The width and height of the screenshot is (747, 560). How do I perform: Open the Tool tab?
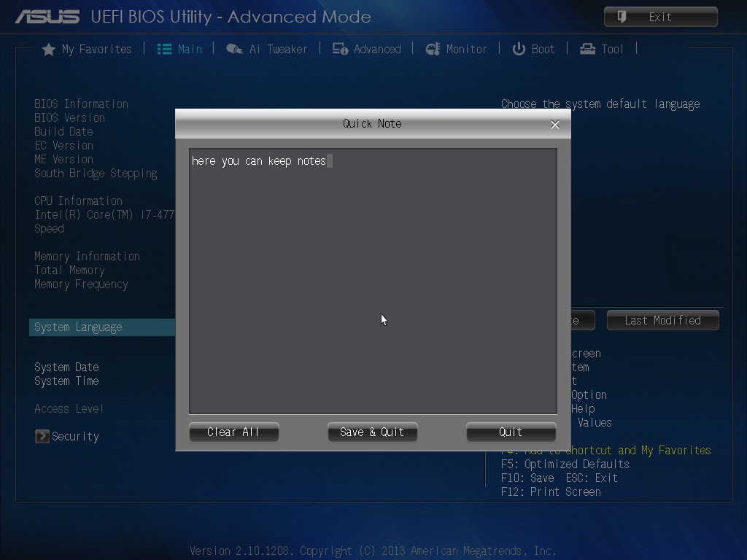602,49
